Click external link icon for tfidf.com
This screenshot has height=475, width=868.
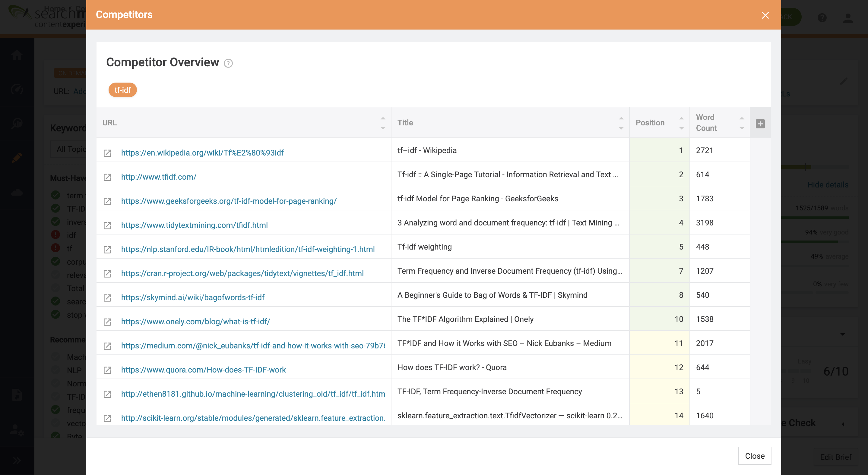pos(107,178)
